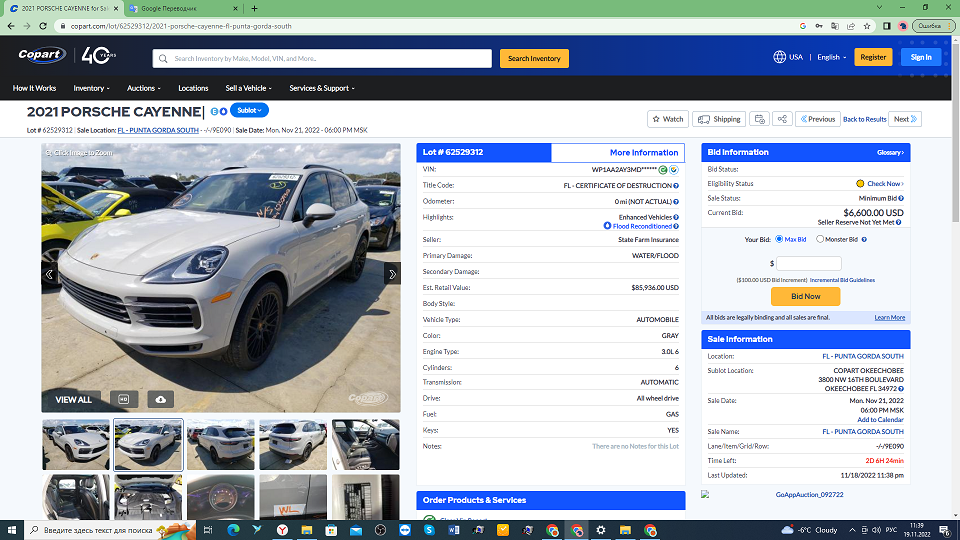Open a new browser tab
Image resolution: width=960 pixels, height=540 pixels.
254,9
